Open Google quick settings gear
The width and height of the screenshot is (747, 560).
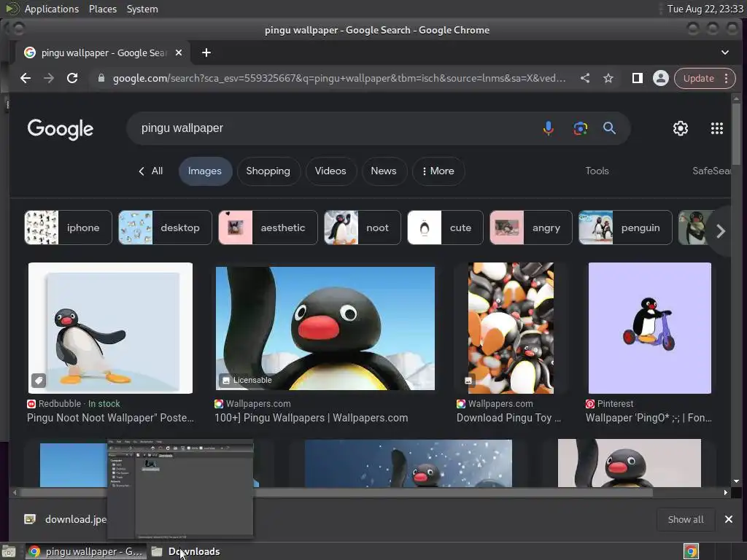coord(681,128)
